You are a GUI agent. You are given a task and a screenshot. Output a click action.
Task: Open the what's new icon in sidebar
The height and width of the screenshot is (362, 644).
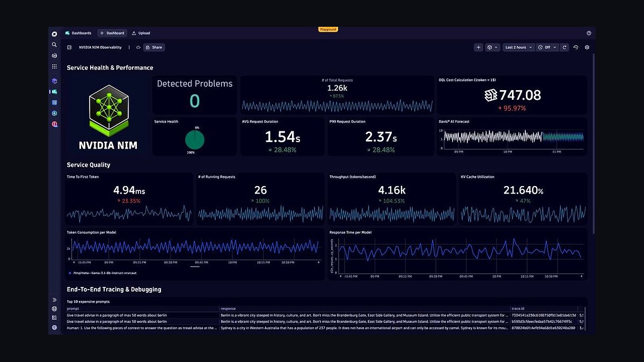(x=54, y=317)
